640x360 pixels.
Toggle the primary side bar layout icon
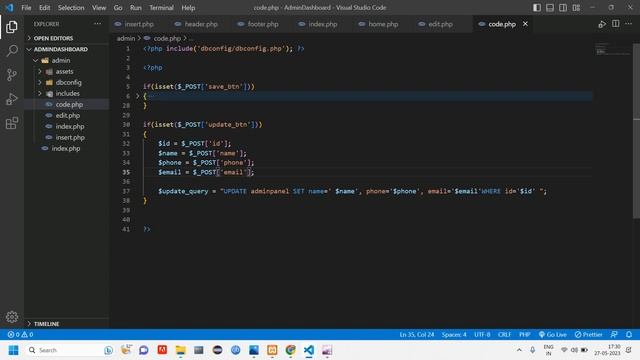tap(537, 8)
